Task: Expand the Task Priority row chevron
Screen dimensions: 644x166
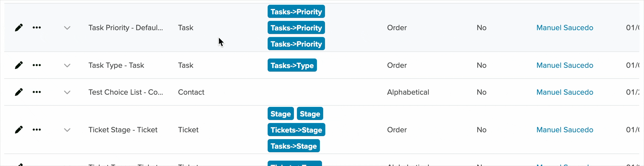Action: (x=67, y=28)
